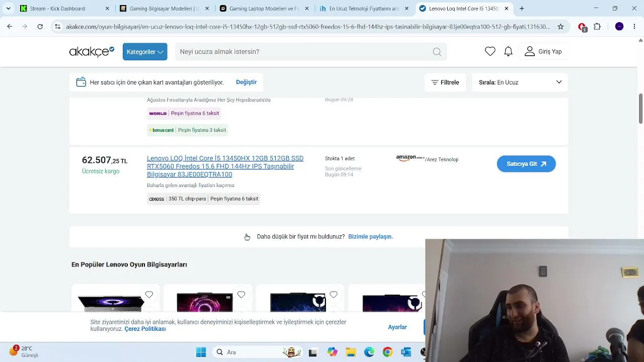Open the blue lightning laptop thumbnail
Viewport: 644px width, 362px height.
tap(298, 303)
